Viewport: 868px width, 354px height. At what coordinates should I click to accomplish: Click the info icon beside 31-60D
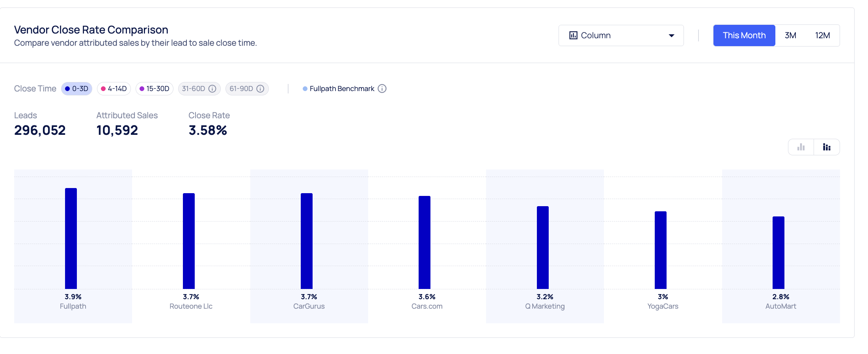pos(212,89)
